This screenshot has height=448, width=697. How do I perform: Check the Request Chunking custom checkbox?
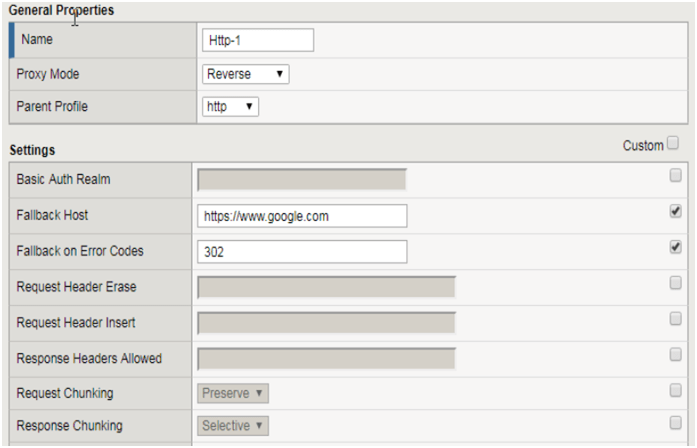point(675,390)
